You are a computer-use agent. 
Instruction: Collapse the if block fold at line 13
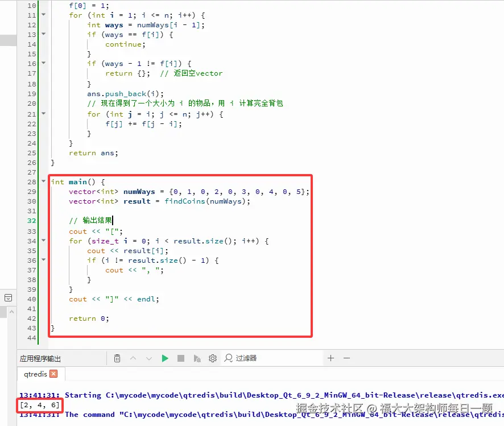click(x=44, y=34)
